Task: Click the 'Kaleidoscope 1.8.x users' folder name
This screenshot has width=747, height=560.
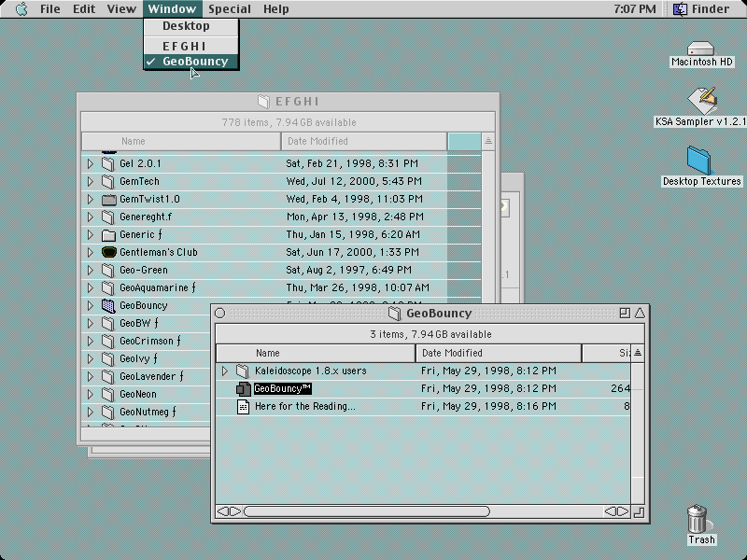Action: click(311, 371)
